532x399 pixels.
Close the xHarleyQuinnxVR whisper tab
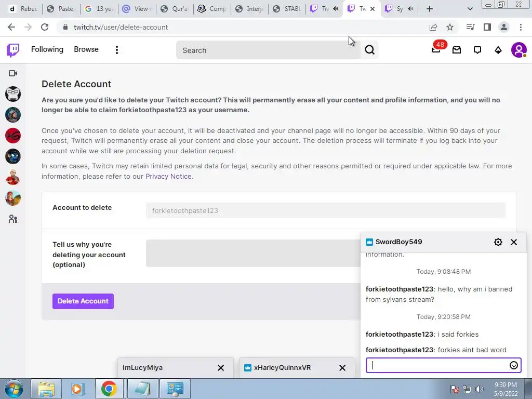click(x=342, y=368)
